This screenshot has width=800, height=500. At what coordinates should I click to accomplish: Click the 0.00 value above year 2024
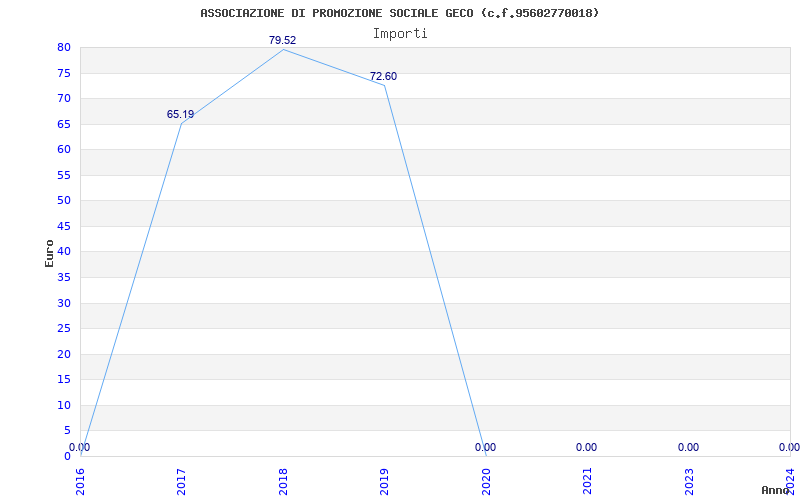tap(789, 447)
